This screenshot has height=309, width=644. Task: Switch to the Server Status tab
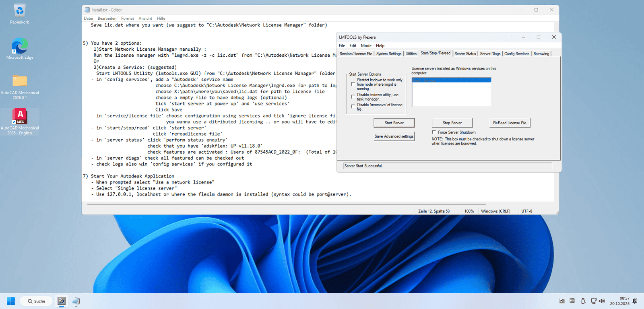pos(465,54)
